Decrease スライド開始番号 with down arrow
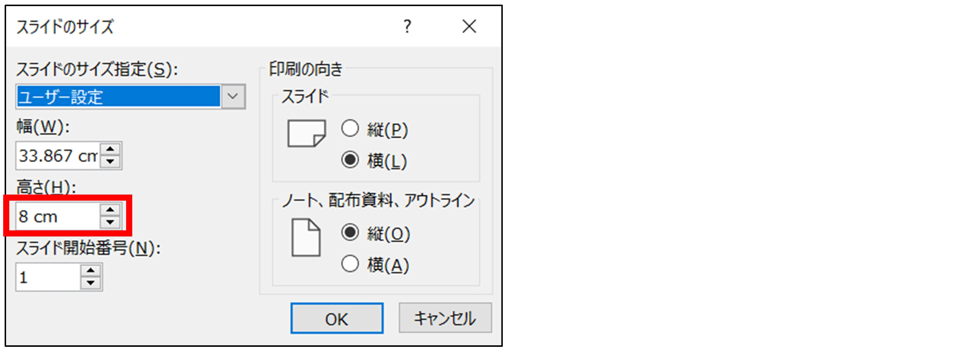This screenshot has width=980, height=347. (x=91, y=283)
